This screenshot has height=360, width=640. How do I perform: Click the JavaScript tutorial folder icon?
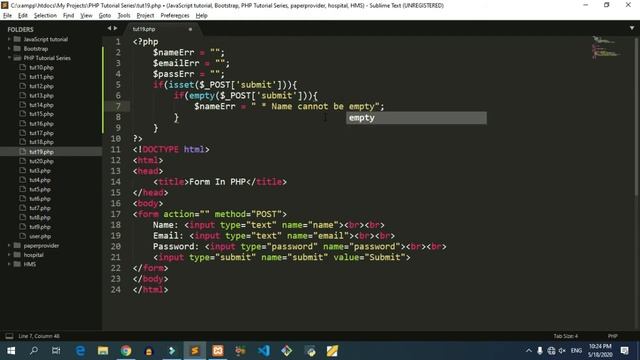(x=17, y=39)
